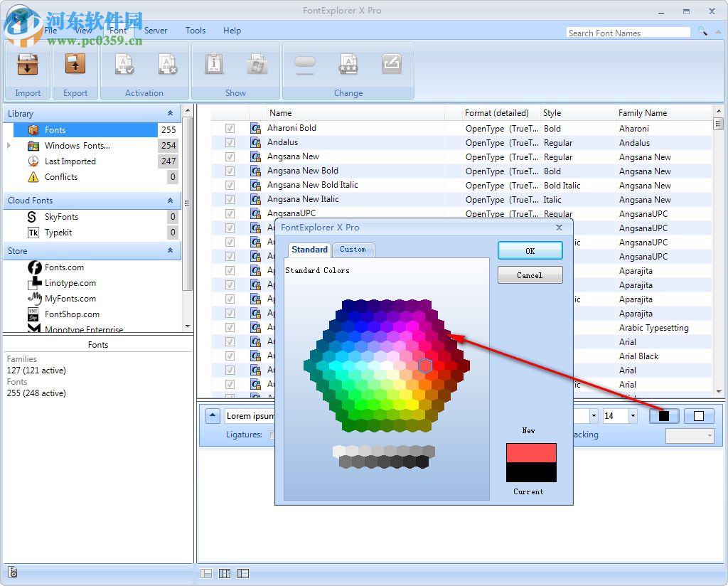Click the Import fonts icon
This screenshot has width=728, height=586.
tap(28, 65)
